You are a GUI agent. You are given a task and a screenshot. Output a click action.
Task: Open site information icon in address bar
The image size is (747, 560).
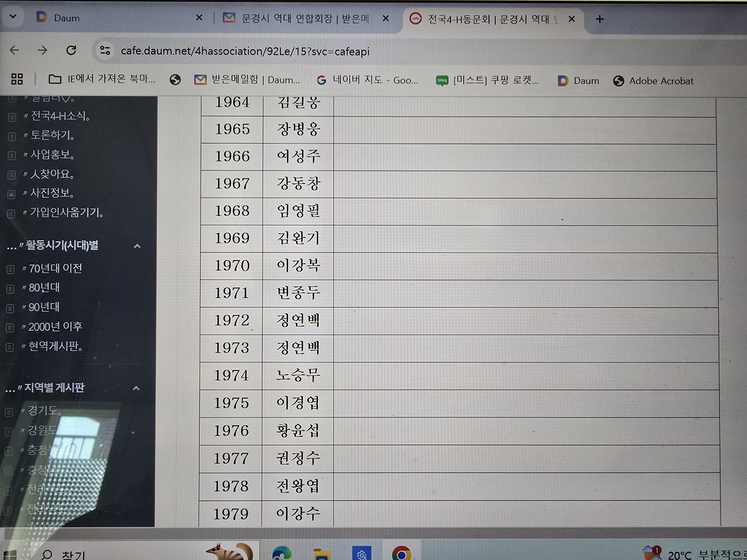coord(105,51)
